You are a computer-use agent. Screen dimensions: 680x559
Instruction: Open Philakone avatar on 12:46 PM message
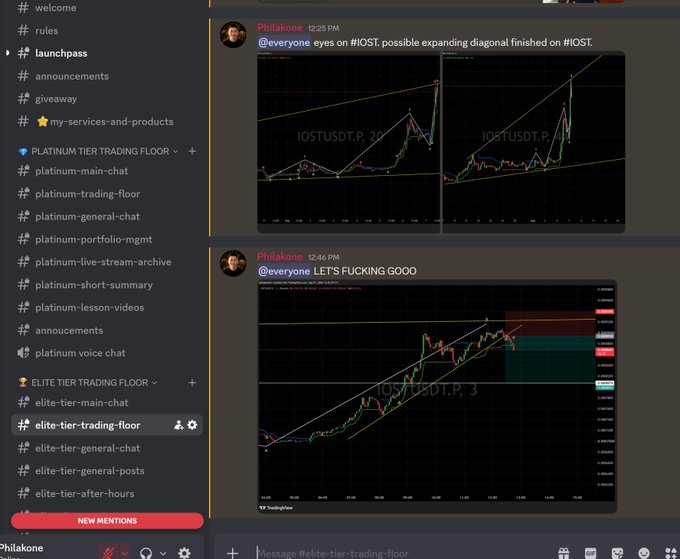233,263
